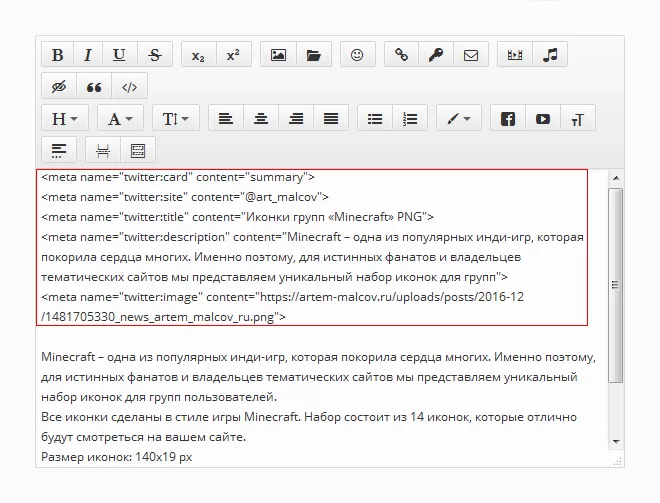660x503 pixels.
Task: Insert email link with envelope icon
Action: [x=471, y=55]
